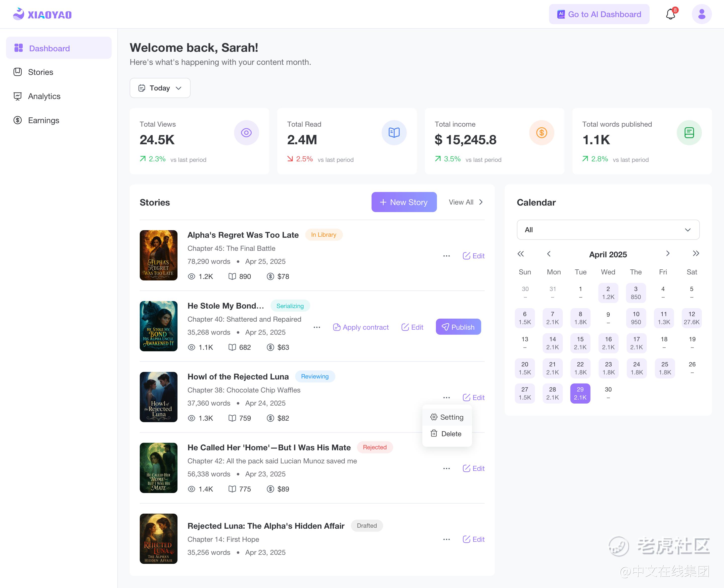The image size is (724, 588).
Task: Click ellipsis menu for He Stole My Bond
Action: point(317,327)
